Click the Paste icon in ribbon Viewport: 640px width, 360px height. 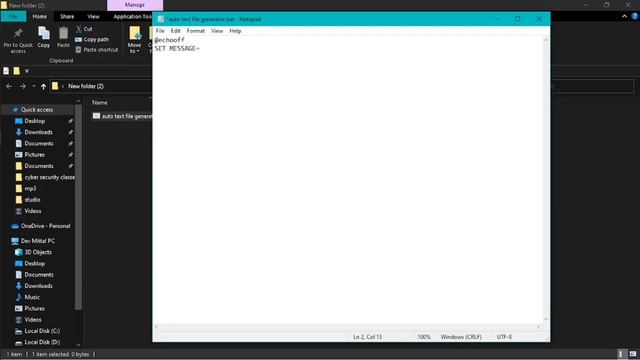coord(63,38)
